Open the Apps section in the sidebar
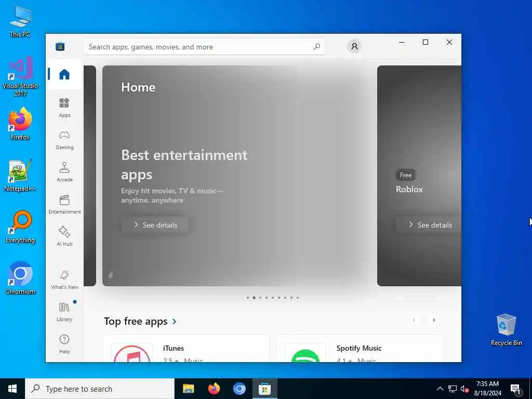Screen dimensions: 532x399 click(64, 108)
